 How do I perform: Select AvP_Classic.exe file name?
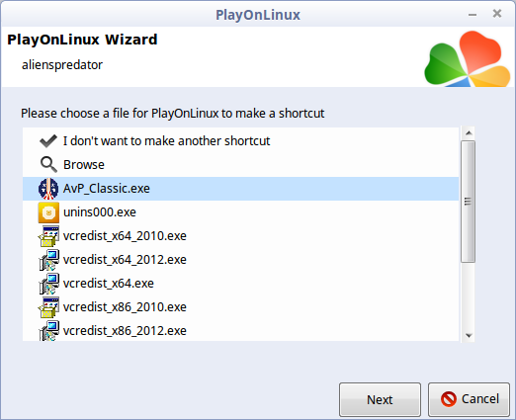pyautogui.click(x=107, y=189)
